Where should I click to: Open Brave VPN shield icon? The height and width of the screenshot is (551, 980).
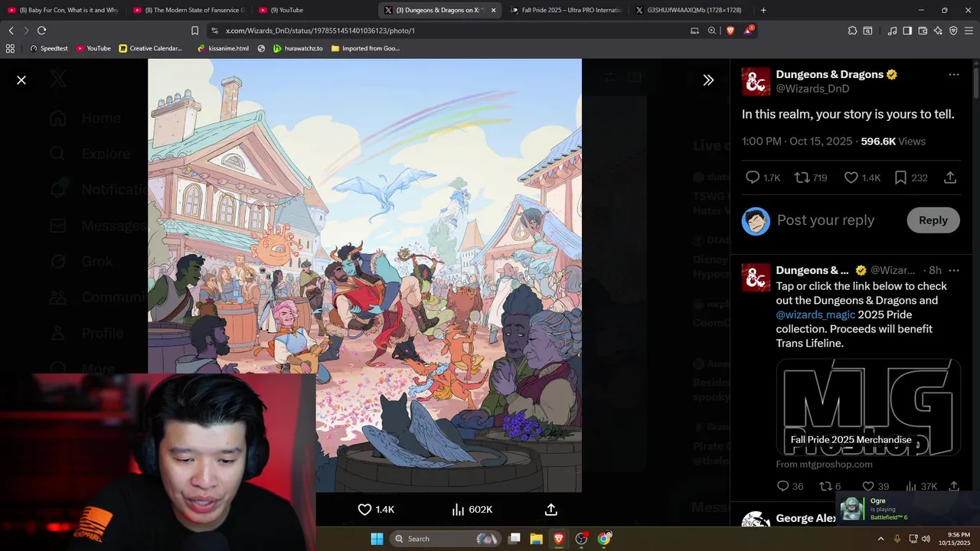tap(953, 31)
